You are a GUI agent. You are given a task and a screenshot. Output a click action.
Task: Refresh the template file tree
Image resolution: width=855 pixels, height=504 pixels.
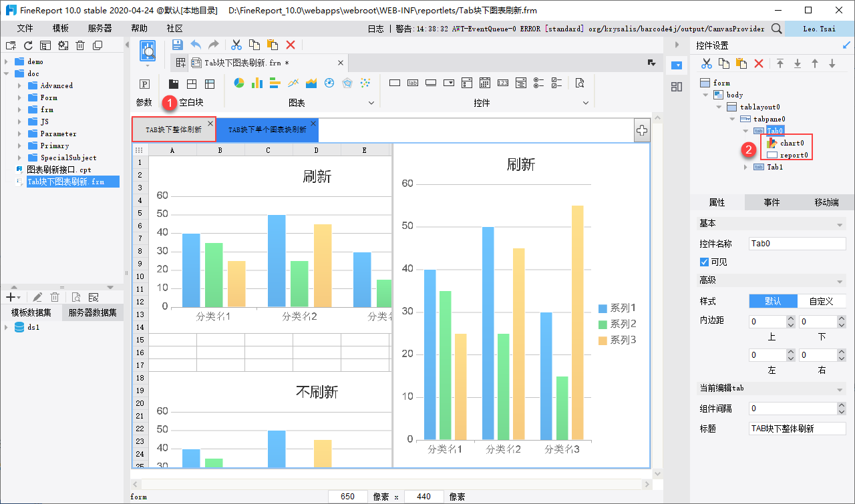click(x=28, y=45)
